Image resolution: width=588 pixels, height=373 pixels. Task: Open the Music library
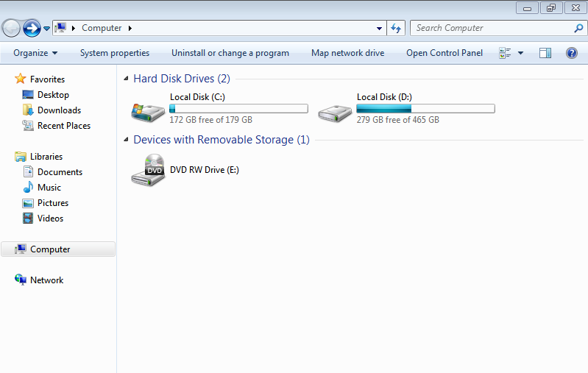49,188
